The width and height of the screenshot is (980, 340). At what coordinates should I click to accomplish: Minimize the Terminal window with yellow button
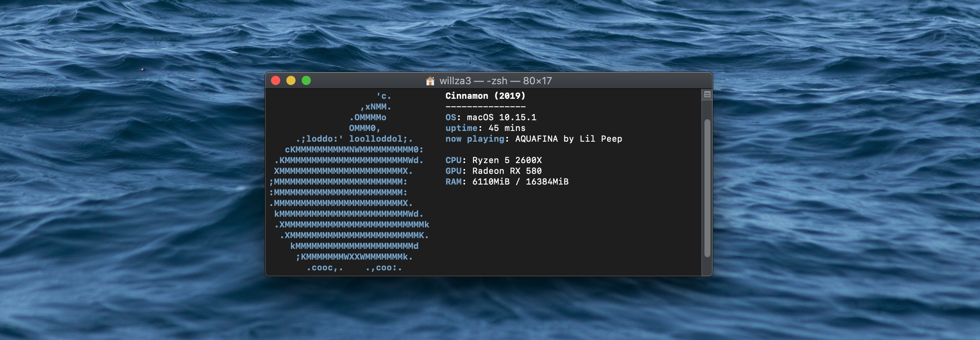(291, 80)
